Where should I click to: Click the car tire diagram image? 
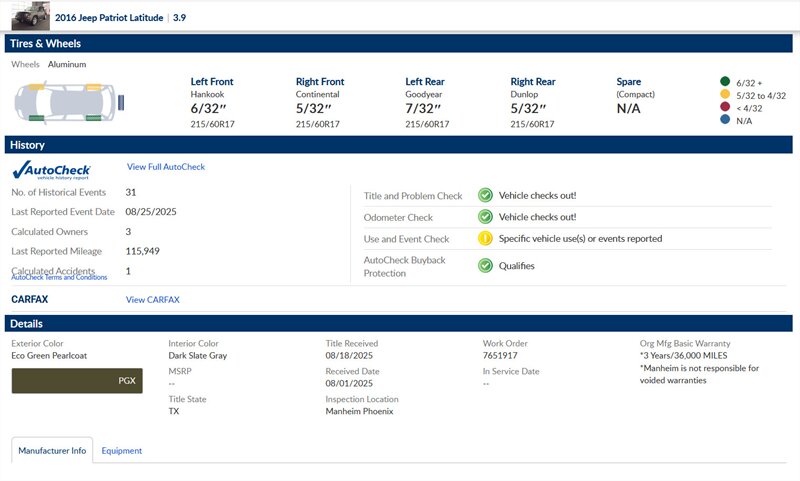pos(69,100)
